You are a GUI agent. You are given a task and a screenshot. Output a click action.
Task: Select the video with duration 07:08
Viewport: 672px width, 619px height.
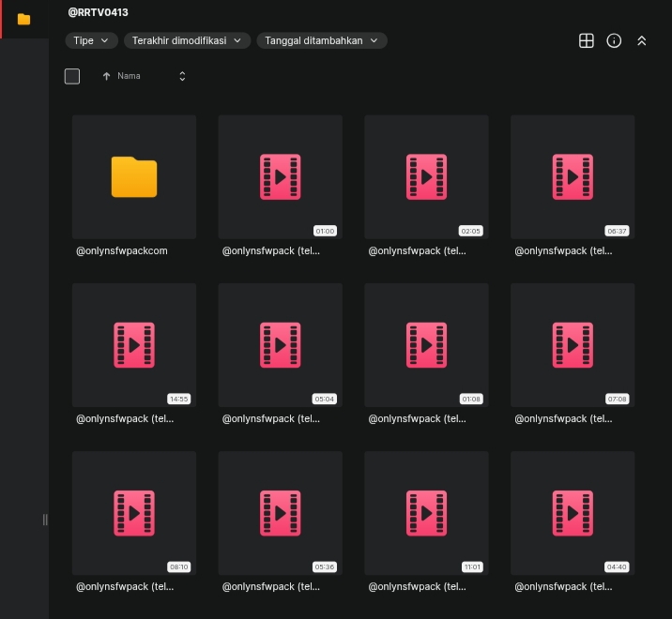(x=573, y=345)
